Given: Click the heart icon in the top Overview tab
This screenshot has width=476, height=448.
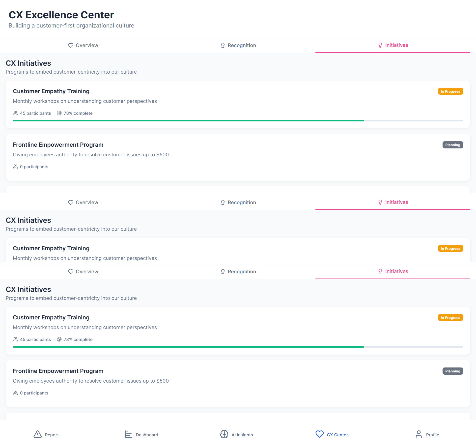Looking at the screenshot, I should click(x=71, y=46).
